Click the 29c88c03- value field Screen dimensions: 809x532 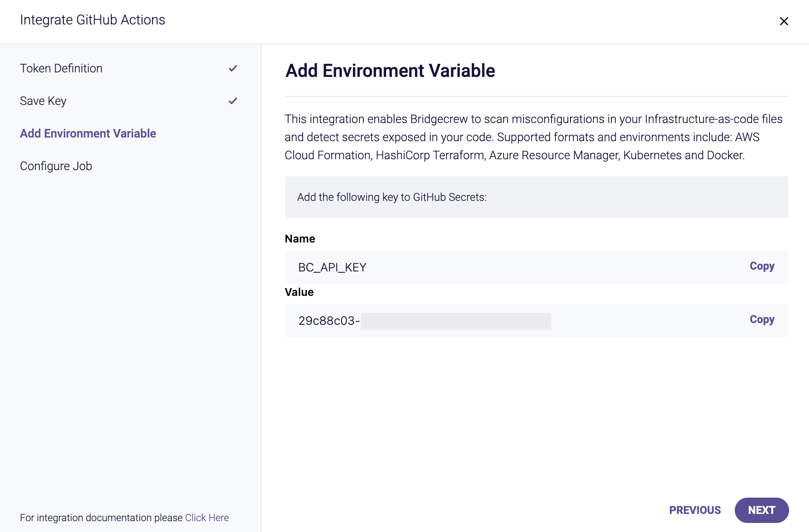[x=536, y=321]
